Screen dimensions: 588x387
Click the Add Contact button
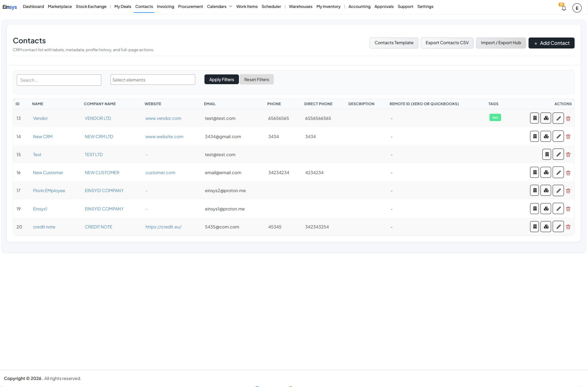click(551, 43)
